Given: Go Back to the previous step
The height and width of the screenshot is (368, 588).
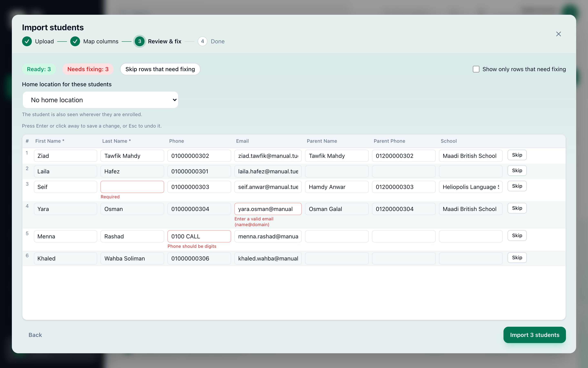Looking at the screenshot, I should [35, 335].
